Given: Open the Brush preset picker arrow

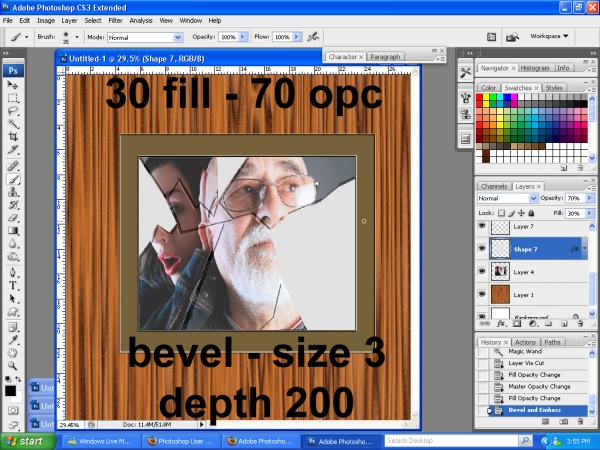Looking at the screenshot, I should [x=77, y=37].
